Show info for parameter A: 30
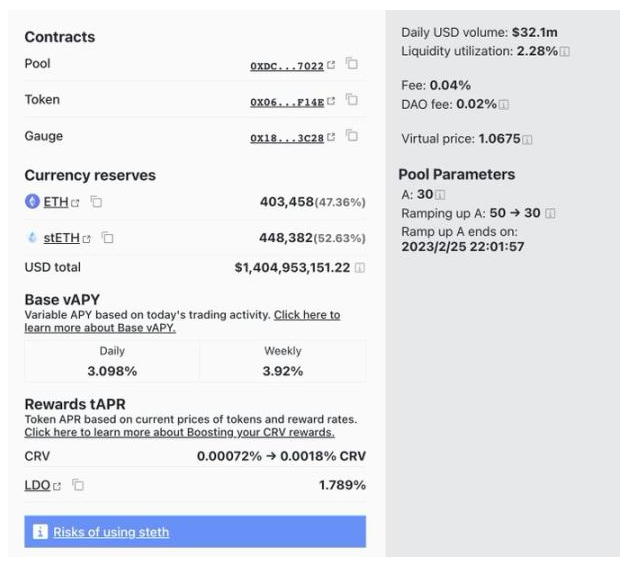631x562 pixels. point(440,195)
